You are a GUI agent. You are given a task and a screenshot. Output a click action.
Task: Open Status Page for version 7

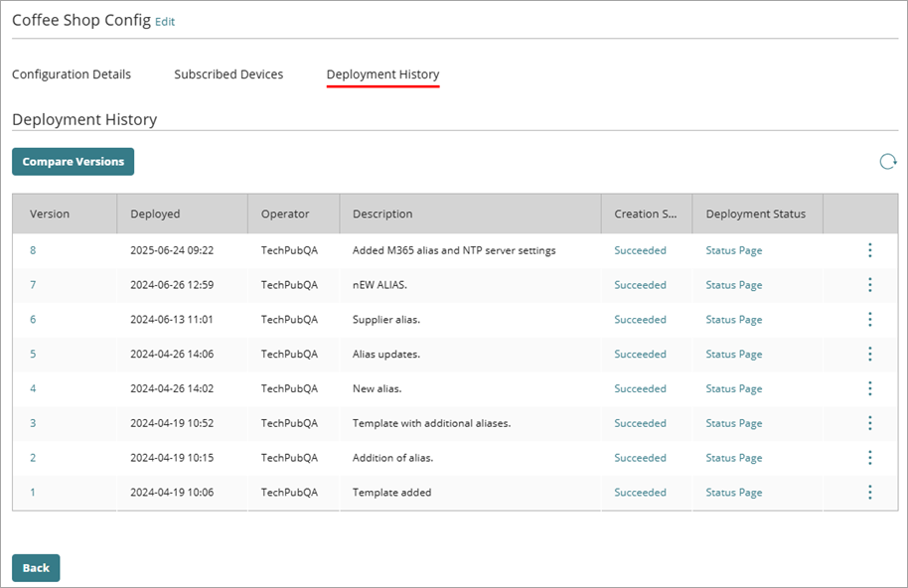(x=734, y=285)
